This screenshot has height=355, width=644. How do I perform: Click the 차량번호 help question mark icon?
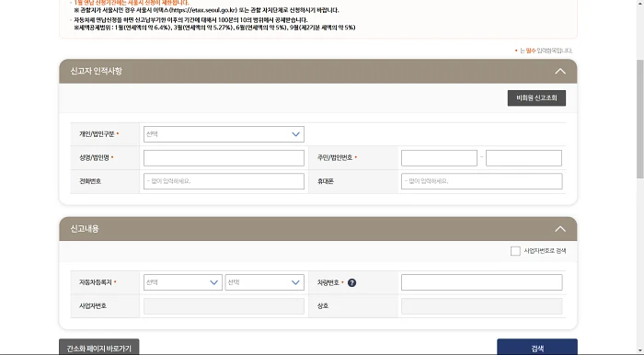[x=352, y=282]
